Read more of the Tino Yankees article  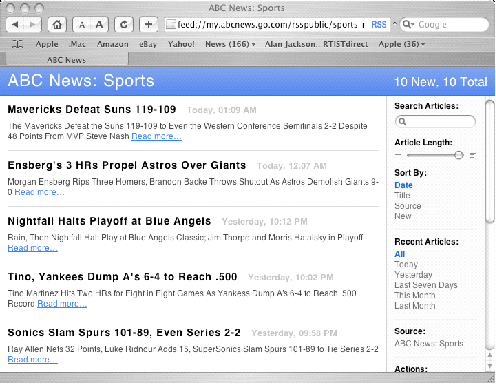pyautogui.click(x=62, y=304)
